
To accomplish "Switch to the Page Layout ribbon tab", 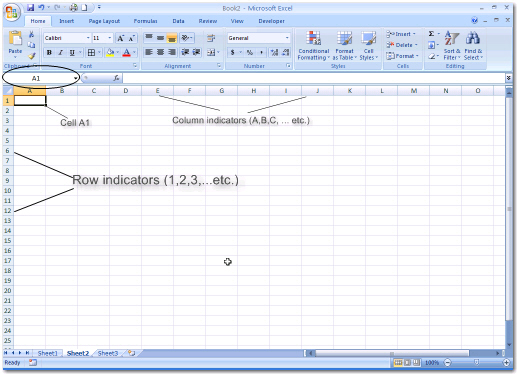I will (104, 21).
